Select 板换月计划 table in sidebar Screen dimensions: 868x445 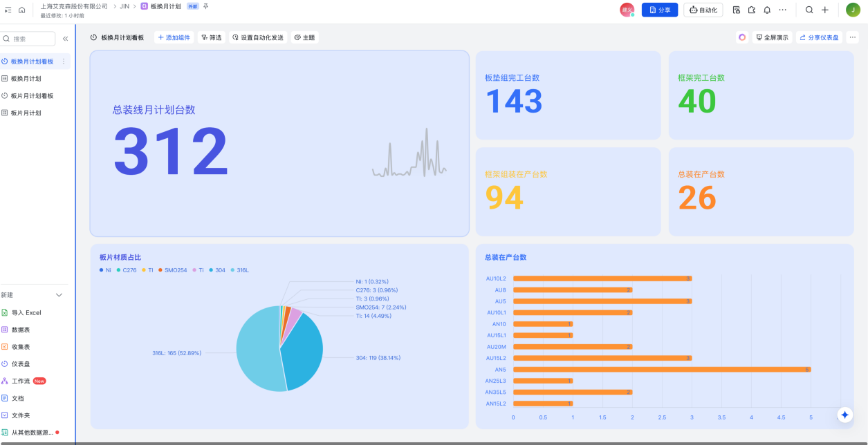click(26, 79)
